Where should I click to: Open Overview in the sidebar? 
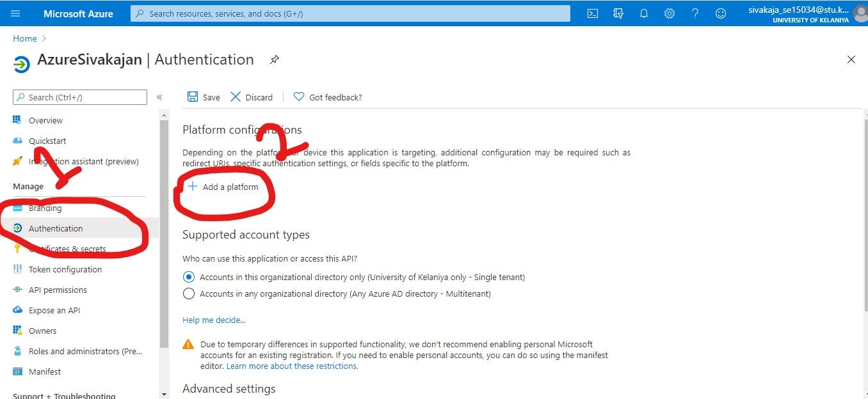point(45,120)
